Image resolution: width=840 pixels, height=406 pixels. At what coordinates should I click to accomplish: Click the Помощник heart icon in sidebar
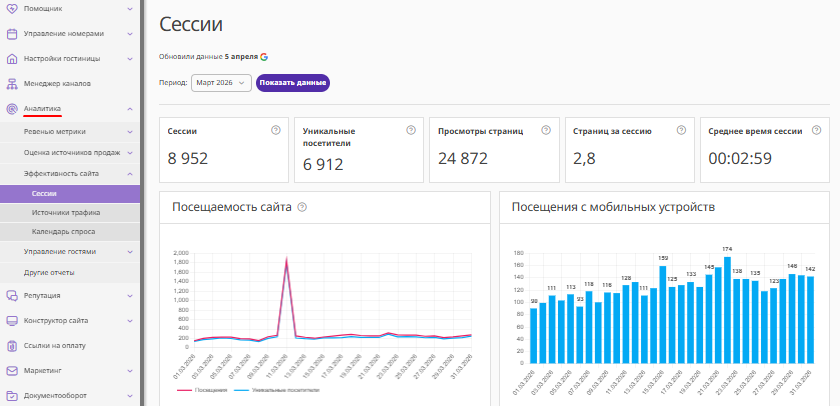click(12, 7)
